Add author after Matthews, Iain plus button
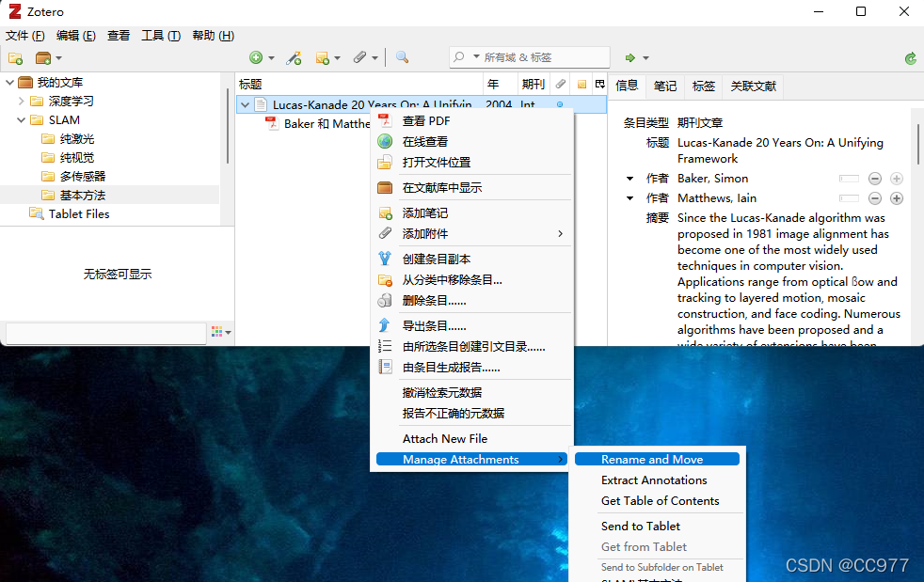The width and height of the screenshot is (924, 582). tap(897, 198)
